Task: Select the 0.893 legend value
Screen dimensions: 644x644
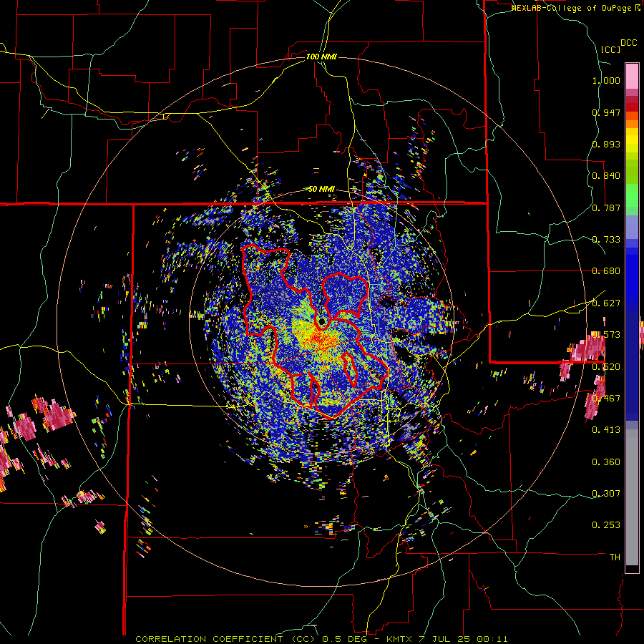Action: click(x=606, y=144)
